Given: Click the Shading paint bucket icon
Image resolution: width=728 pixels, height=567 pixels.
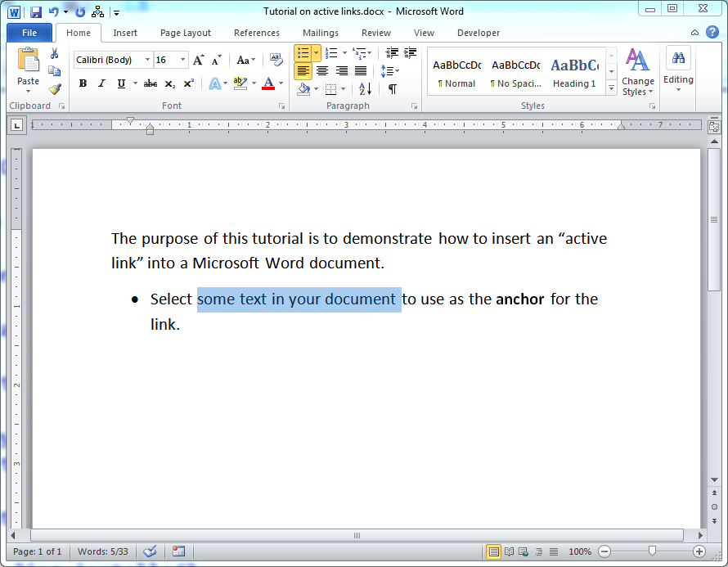Looking at the screenshot, I should tap(303, 88).
